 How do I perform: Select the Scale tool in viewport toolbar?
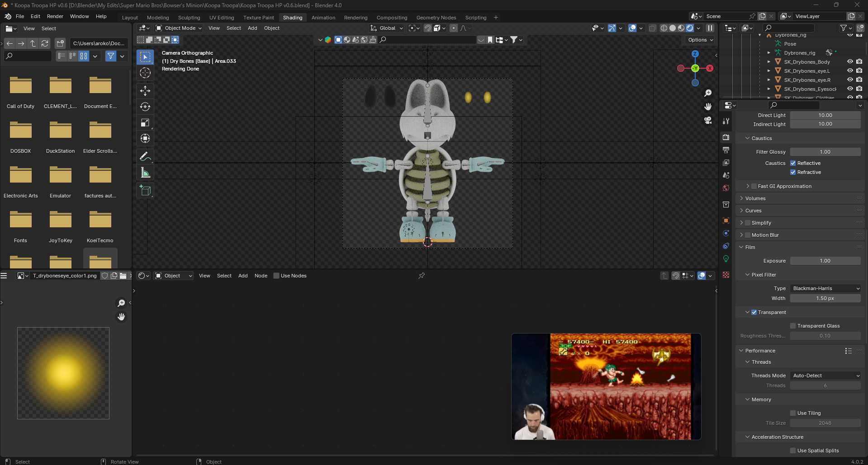(x=145, y=122)
